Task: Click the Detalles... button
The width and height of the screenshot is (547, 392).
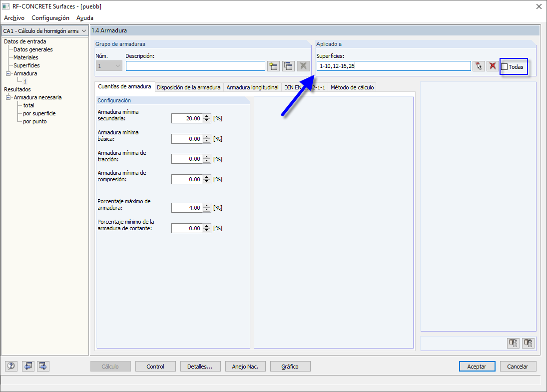Action: [200, 367]
